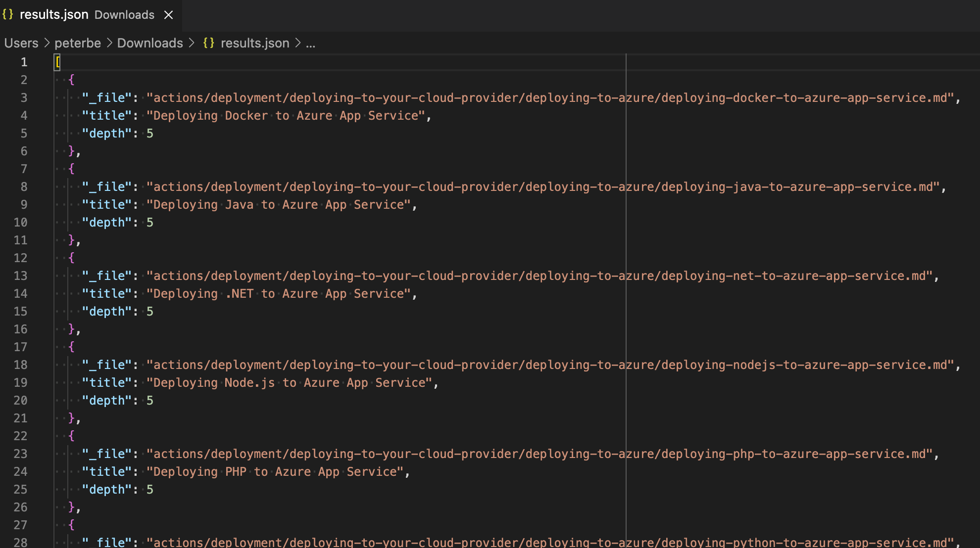Image resolution: width=980 pixels, height=548 pixels.
Task: Click the chevron after peterbe breadcrumb
Action: click(109, 43)
